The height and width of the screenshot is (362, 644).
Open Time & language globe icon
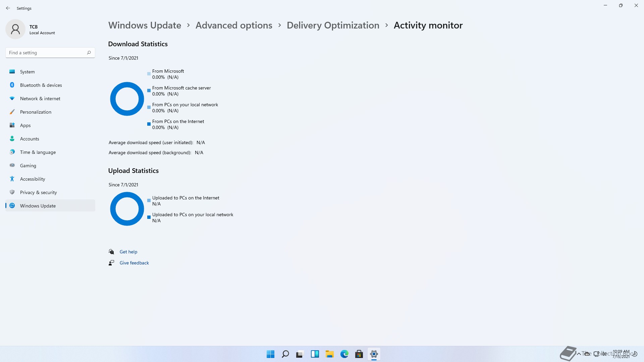12,152
